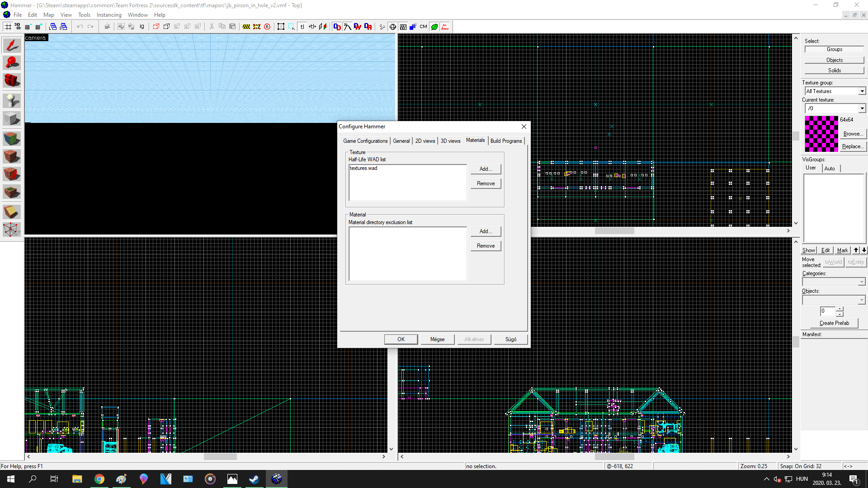This screenshot has height=488, width=868.
Task: Activate the Vertex manipulation tool
Action: tap(12, 229)
